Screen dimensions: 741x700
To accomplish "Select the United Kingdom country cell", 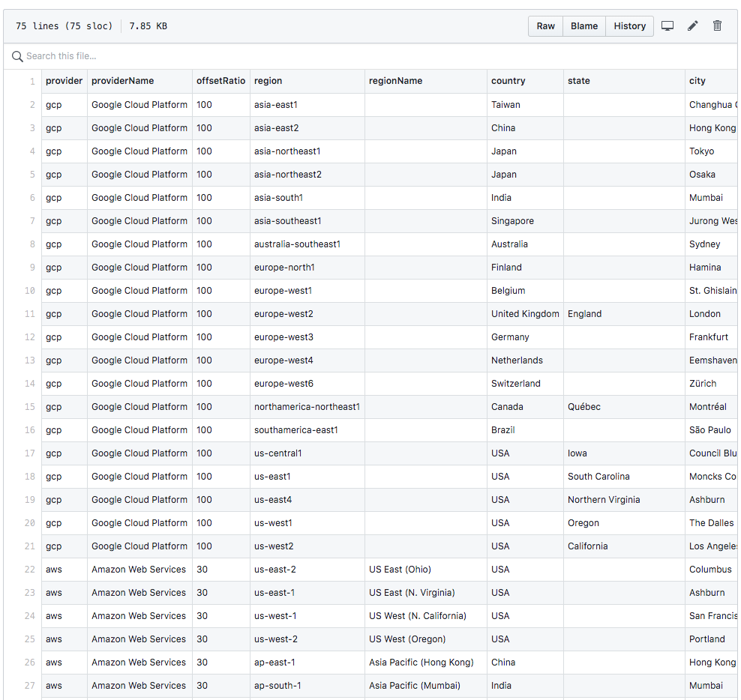I will [525, 314].
